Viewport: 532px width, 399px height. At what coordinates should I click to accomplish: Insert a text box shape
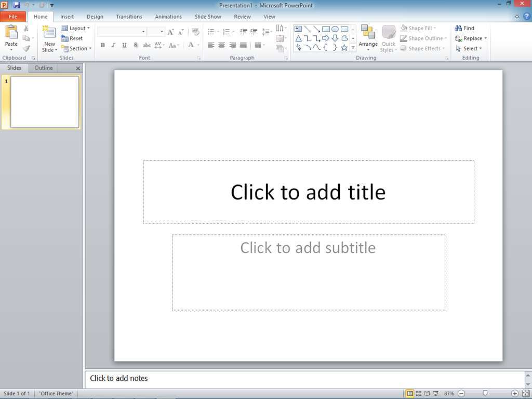298,29
